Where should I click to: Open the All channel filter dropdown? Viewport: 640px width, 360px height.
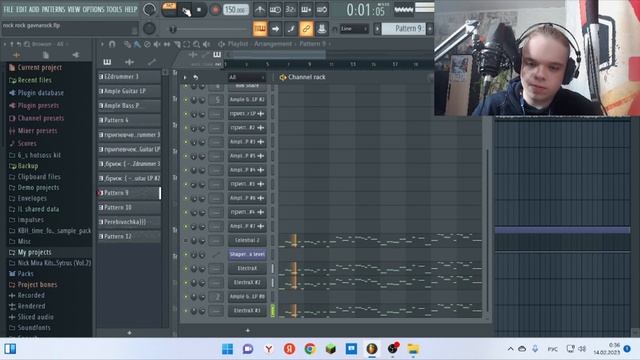pyautogui.click(x=247, y=77)
